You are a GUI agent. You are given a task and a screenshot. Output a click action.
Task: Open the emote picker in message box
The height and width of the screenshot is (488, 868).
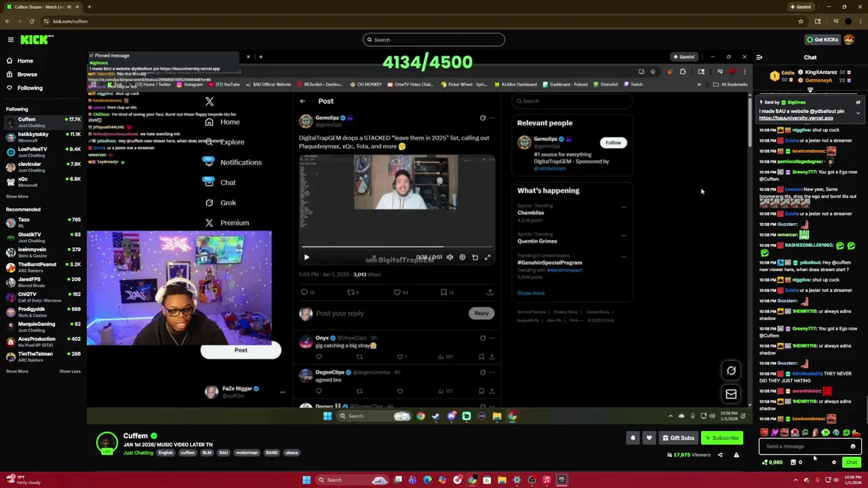coord(852,447)
